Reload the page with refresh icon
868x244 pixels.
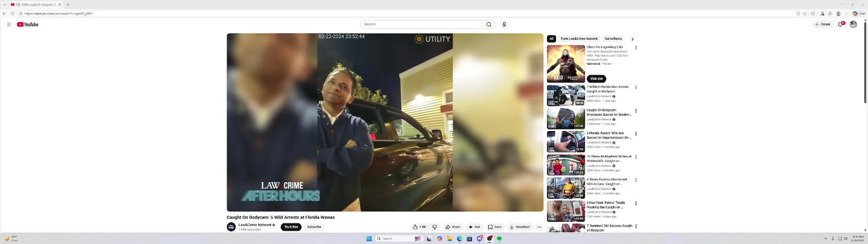(x=13, y=14)
